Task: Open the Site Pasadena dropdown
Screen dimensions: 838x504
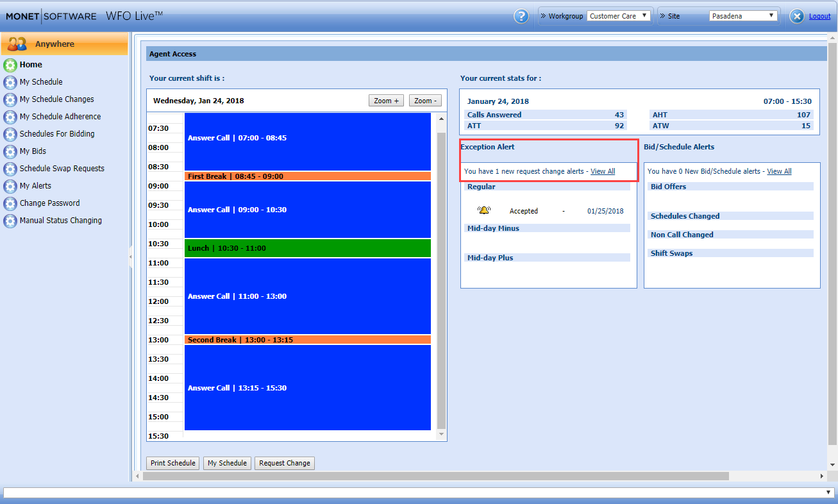Action: pyautogui.click(x=743, y=16)
